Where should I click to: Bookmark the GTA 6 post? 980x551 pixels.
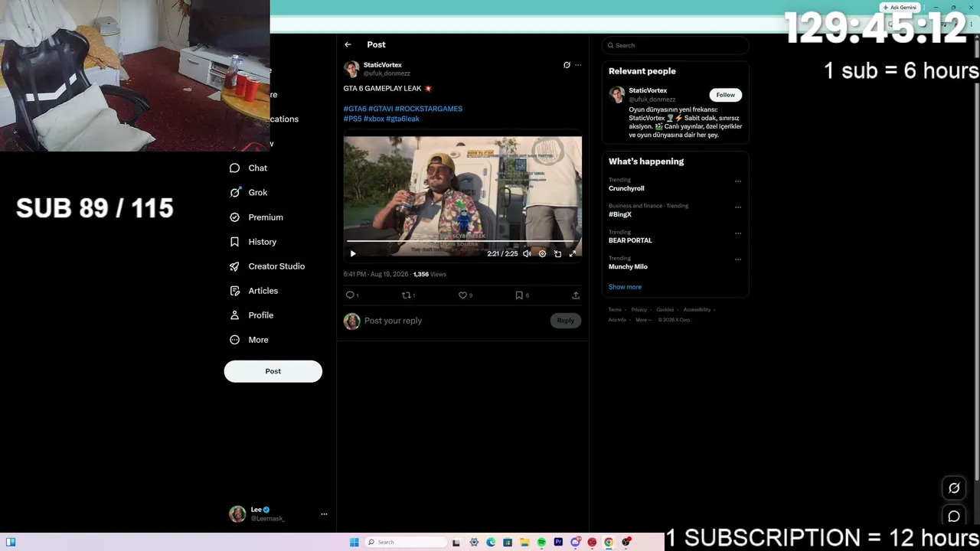519,295
